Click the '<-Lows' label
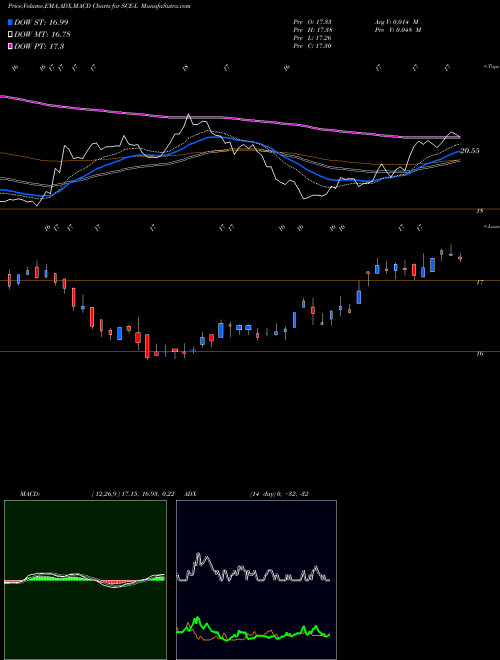This screenshot has width=500, height=660. tap(491, 226)
